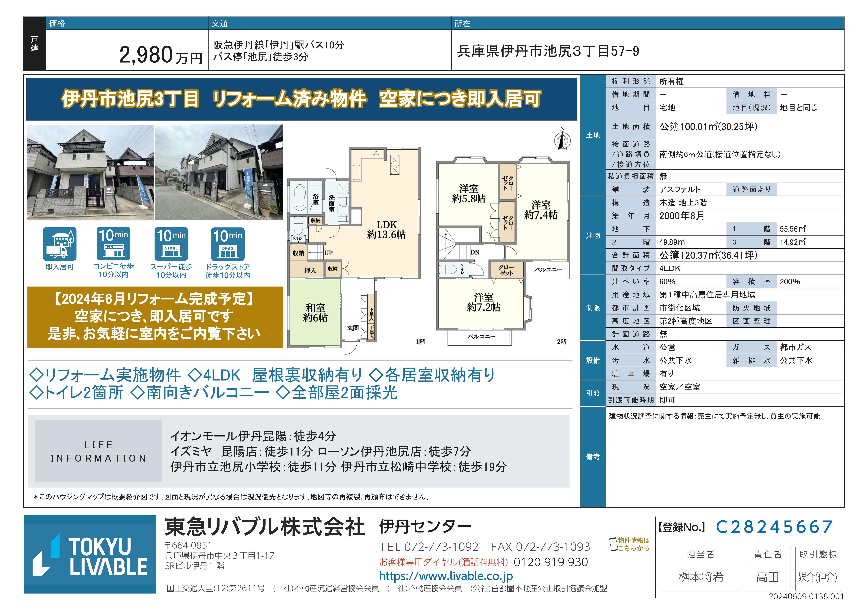Click the convenience store 10min icon
The width and height of the screenshot is (868, 614).
113,243
